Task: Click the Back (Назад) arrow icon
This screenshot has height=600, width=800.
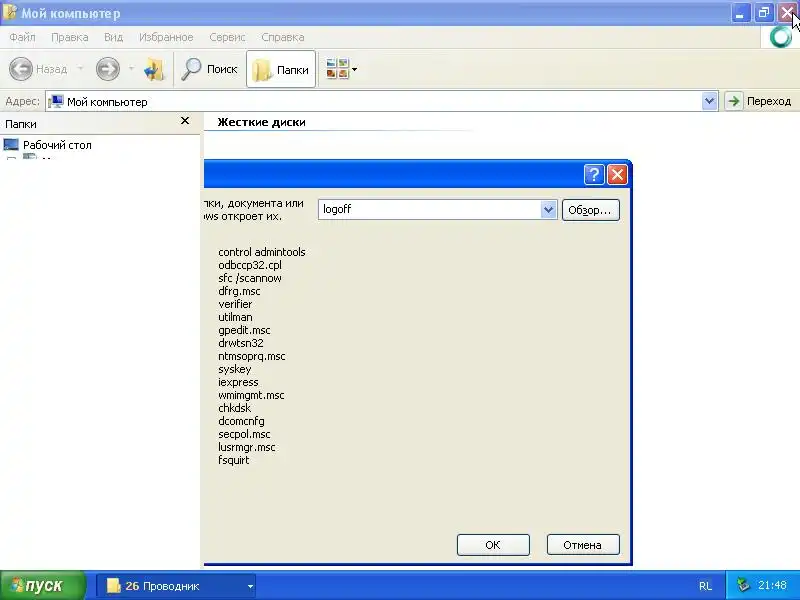Action: point(21,69)
